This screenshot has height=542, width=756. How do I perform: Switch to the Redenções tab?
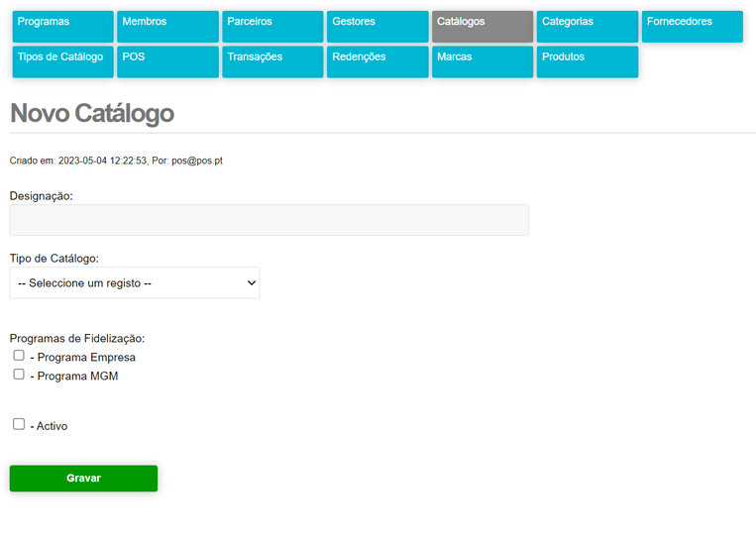click(377, 61)
